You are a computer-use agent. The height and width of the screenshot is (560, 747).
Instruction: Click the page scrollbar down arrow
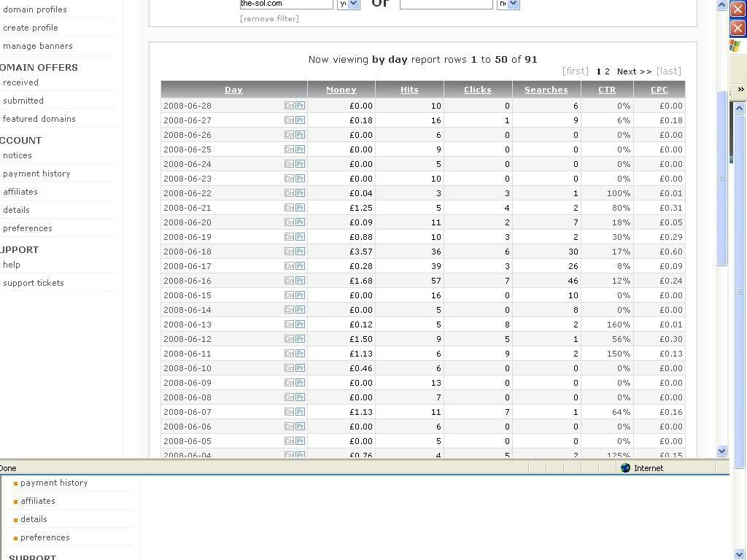(721, 451)
